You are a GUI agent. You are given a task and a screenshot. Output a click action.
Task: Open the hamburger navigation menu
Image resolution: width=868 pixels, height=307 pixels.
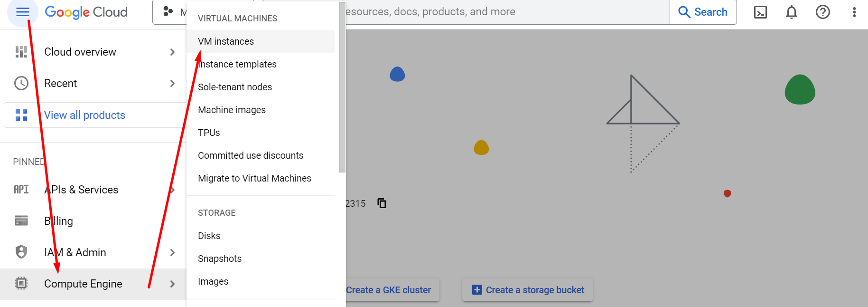pyautogui.click(x=22, y=12)
